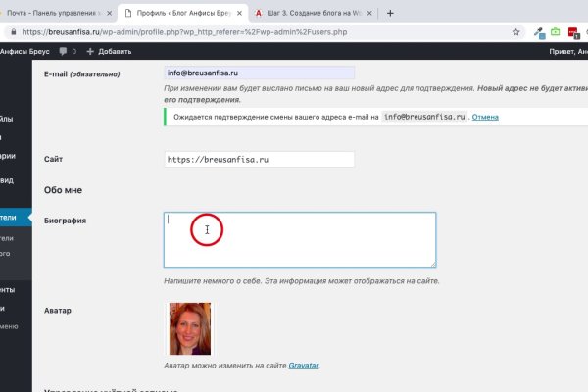Click the "Сайт" URL input field
The image size is (588, 392).
click(x=259, y=159)
